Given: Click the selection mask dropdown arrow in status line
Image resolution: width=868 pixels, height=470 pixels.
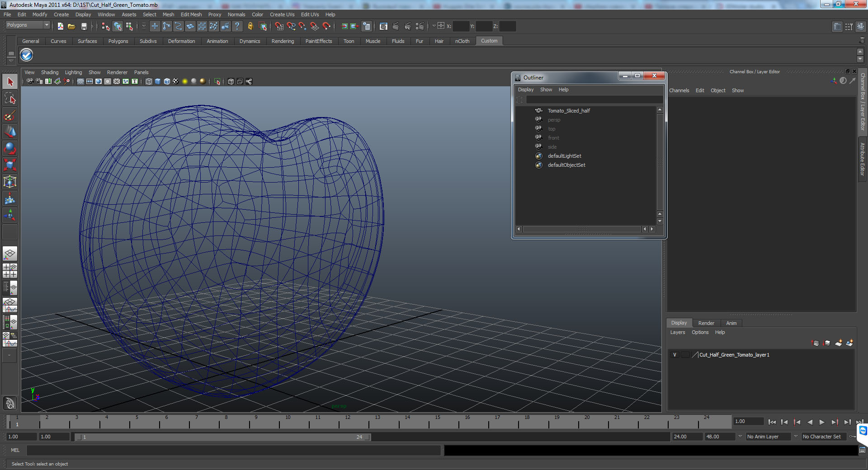Looking at the screenshot, I should [144, 26].
